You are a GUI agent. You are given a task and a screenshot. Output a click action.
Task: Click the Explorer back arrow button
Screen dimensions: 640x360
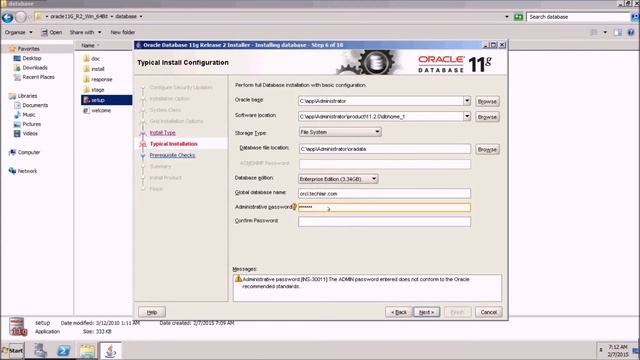pyautogui.click(x=8, y=17)
